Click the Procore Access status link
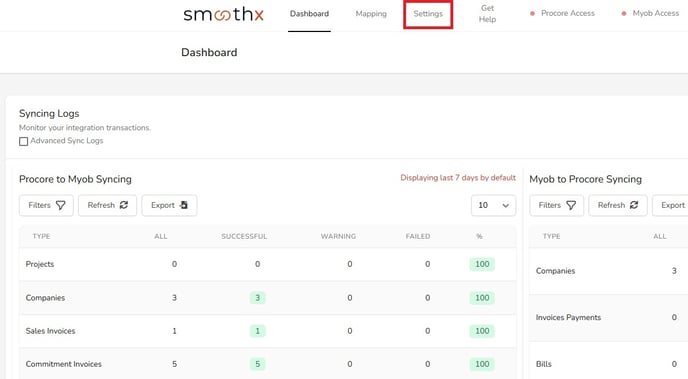 (x=563, y=14)
